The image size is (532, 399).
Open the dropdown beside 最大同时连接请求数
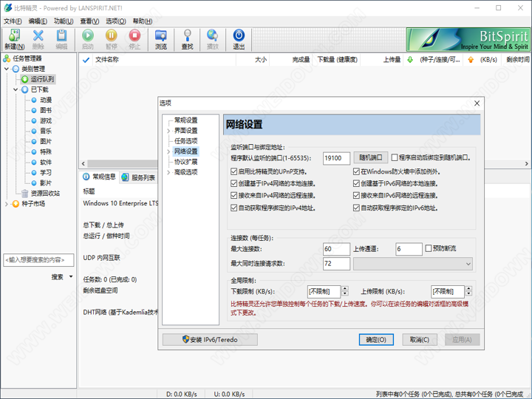pyautogui.click(x=468, y=264)
